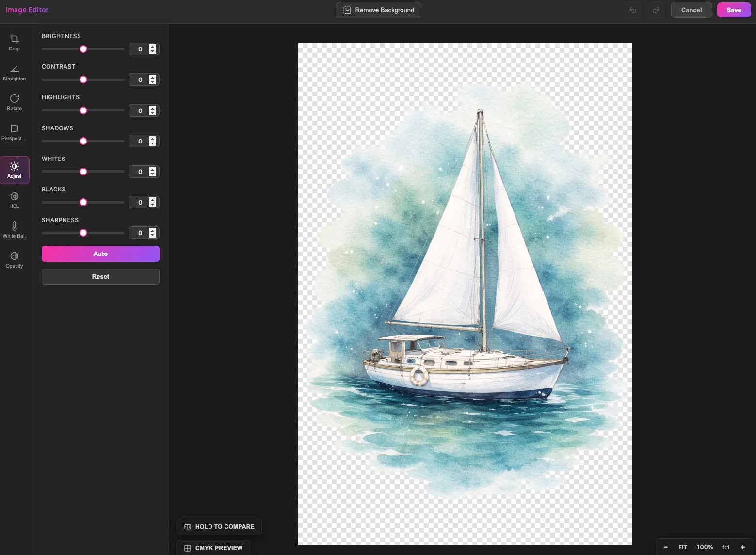
Task: Decrease Shadows with stepper down arrow
Action: 153,143
